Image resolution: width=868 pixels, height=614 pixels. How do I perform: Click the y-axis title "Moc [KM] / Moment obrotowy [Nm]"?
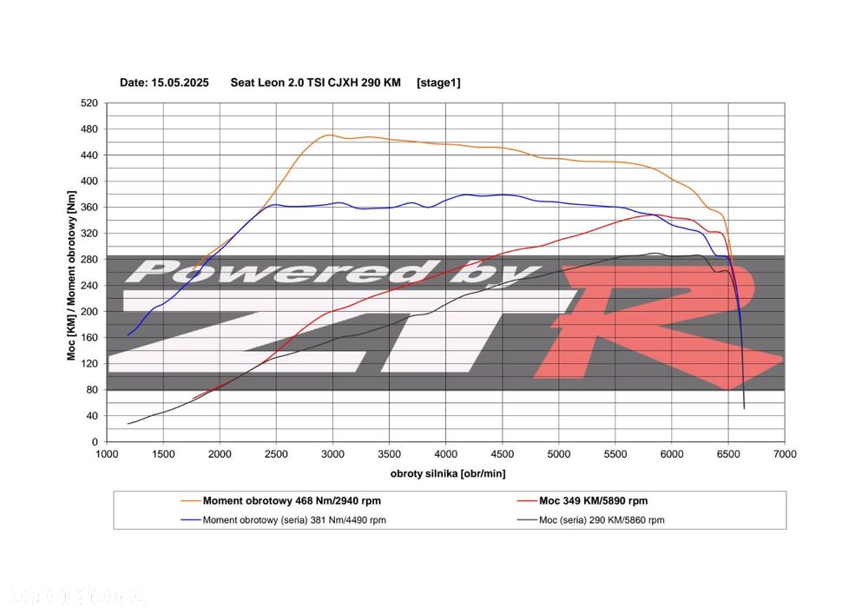click(71, 275)
